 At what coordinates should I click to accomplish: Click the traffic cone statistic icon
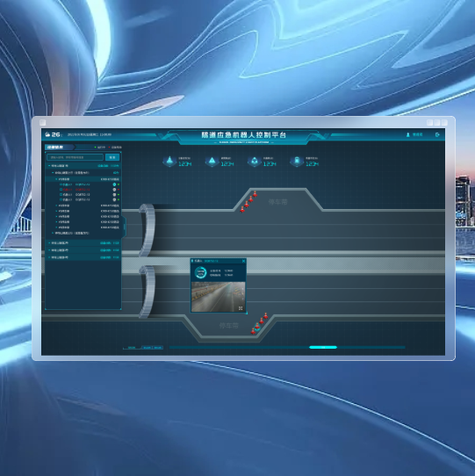pos(169,161)
